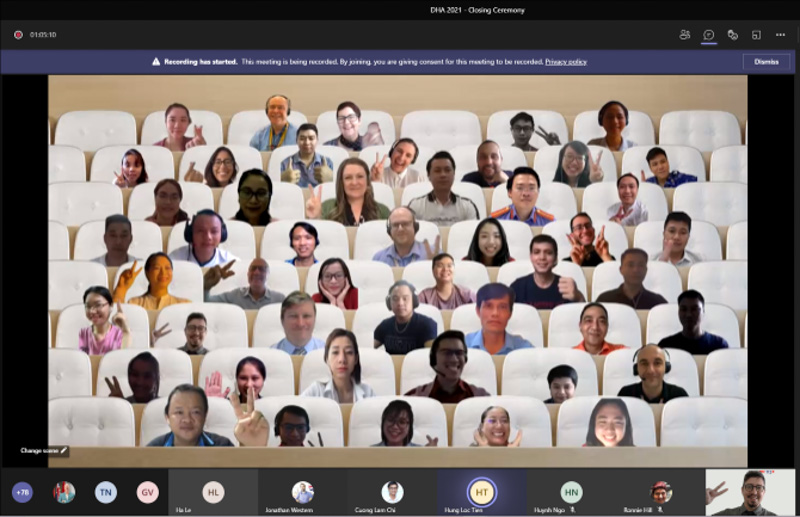This screenshot has width=800, height=517.
Task: Click Change scene with pencil icon
Action: point(43,451)
